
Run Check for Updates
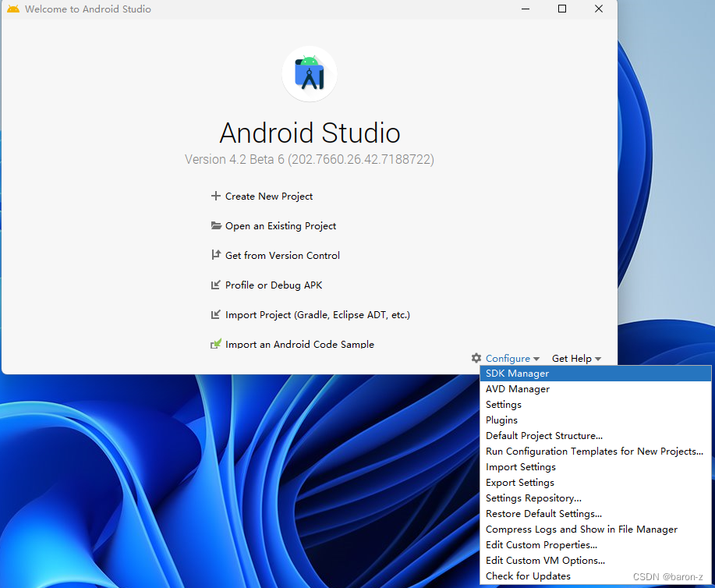(x=596, y=576)
